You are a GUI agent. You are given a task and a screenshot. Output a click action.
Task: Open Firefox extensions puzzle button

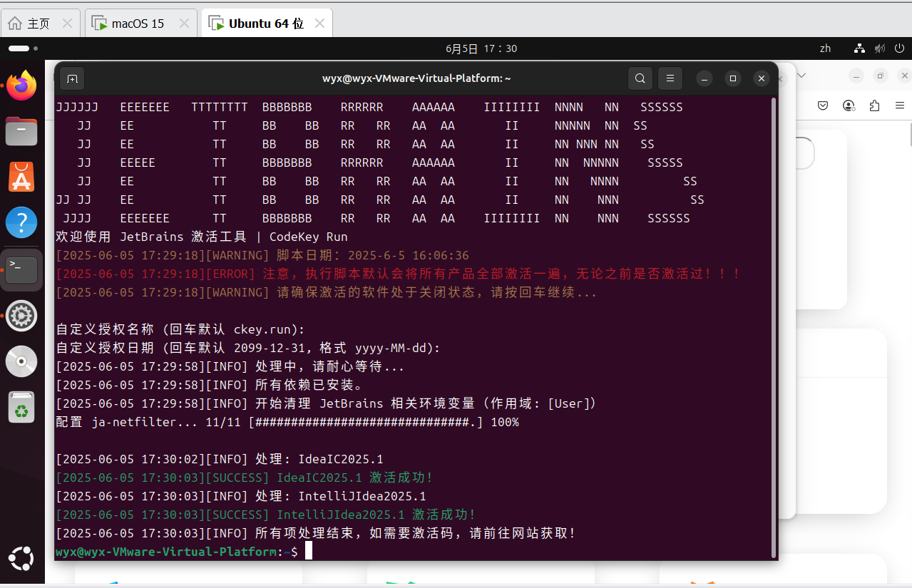[875, 105]
